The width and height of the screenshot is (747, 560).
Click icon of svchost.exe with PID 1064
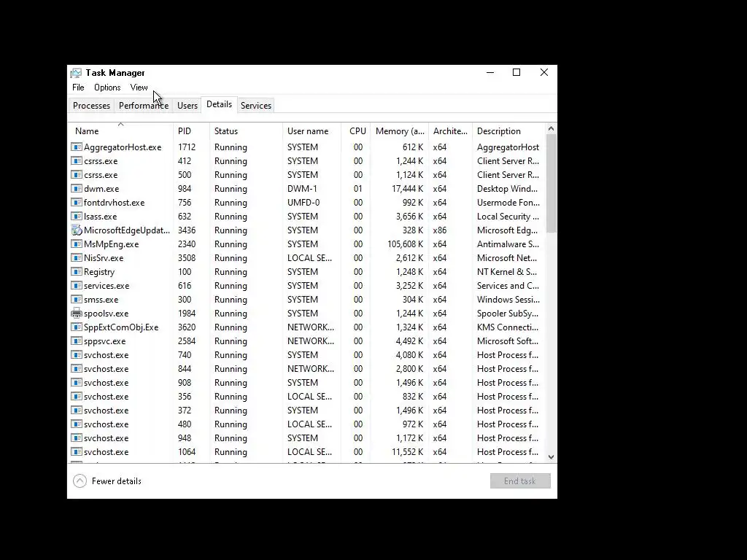tap(76, 451)
